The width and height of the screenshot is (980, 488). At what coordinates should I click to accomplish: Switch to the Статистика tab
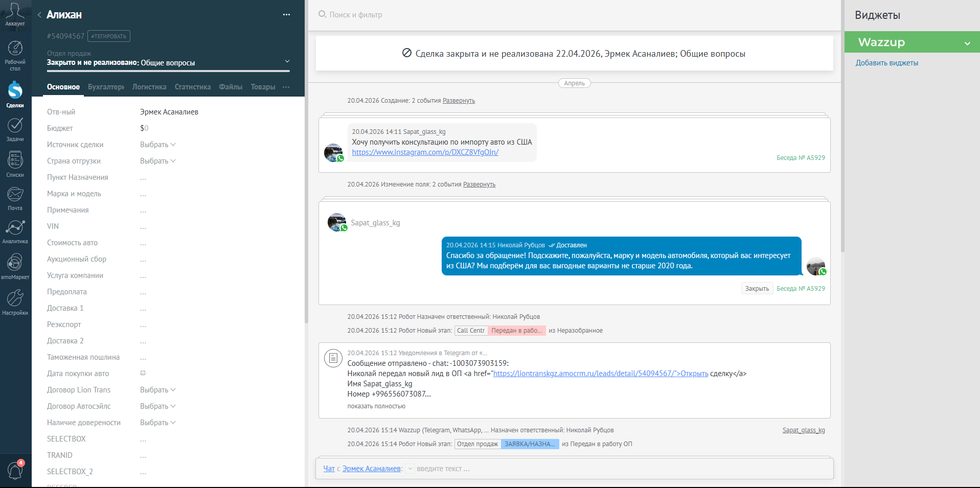pyautogui.click(x=193, y=87)
